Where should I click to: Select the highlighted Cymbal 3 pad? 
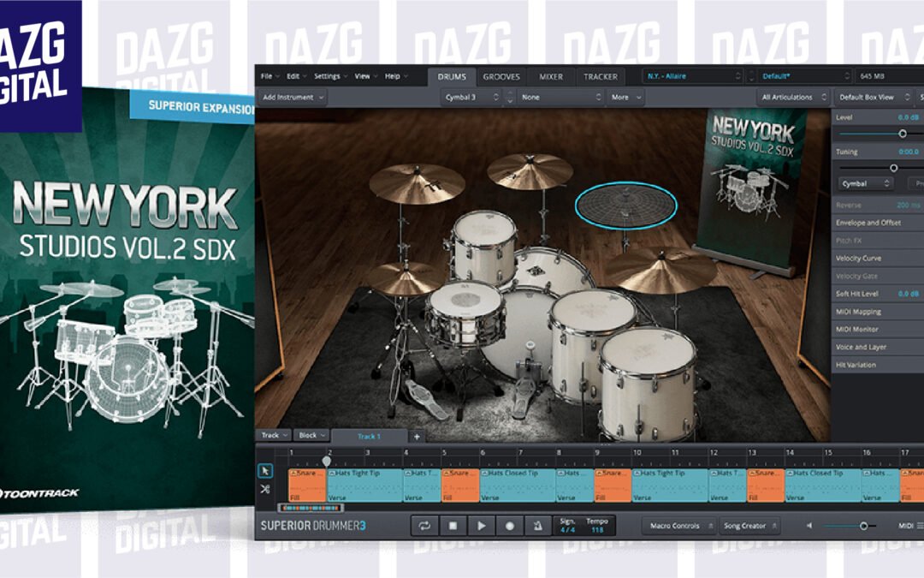(625, 205)
